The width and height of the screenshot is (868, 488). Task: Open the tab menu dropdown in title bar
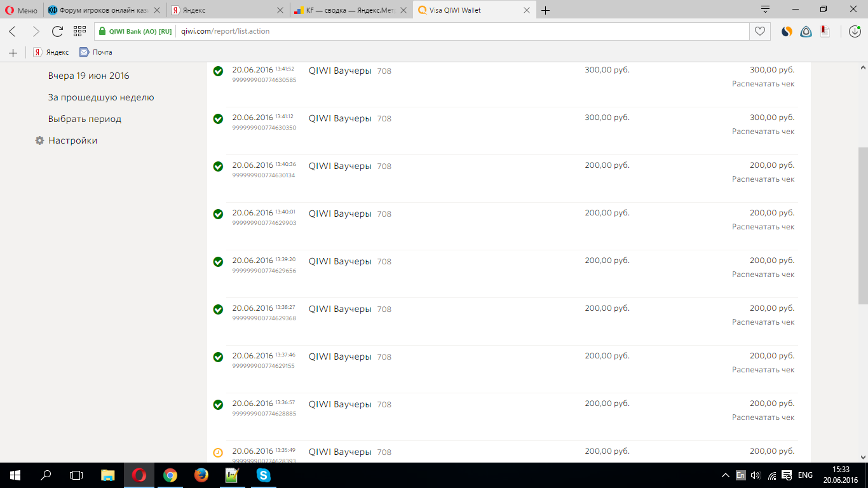coord(765,9)
